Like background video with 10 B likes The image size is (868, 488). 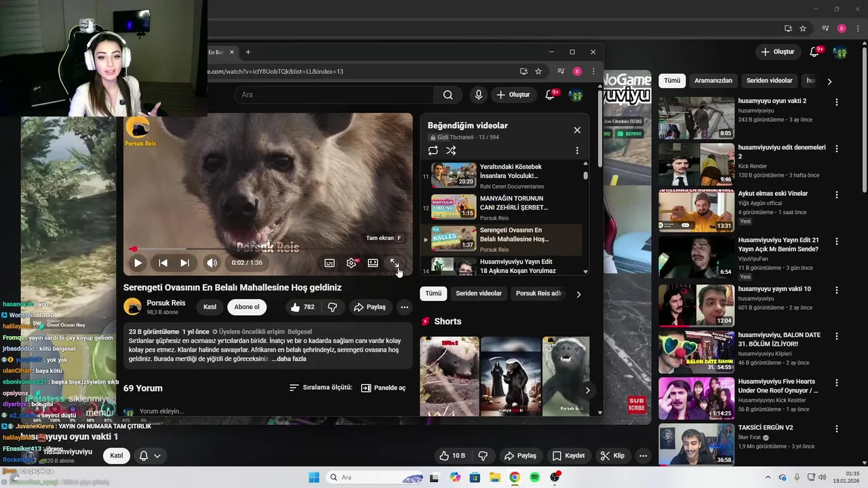point(452,455)
